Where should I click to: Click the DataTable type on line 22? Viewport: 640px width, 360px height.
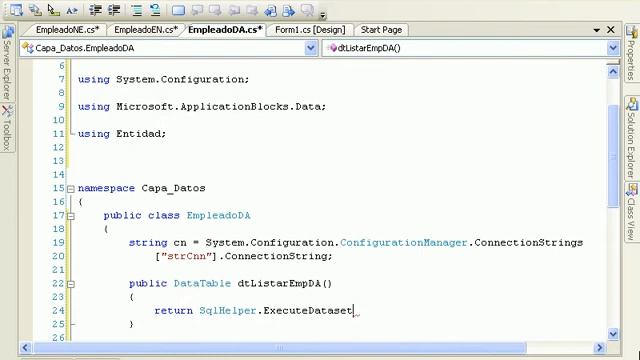coord(202,284)
